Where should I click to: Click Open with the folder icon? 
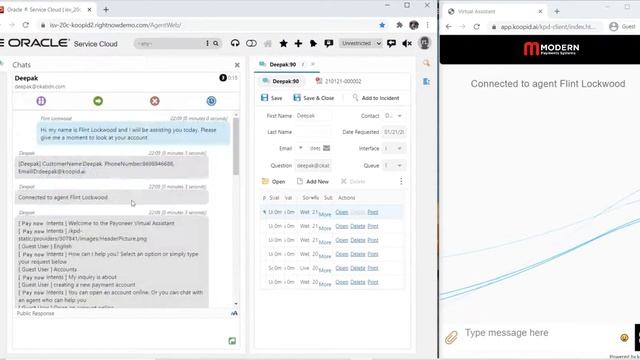(273, 181)
